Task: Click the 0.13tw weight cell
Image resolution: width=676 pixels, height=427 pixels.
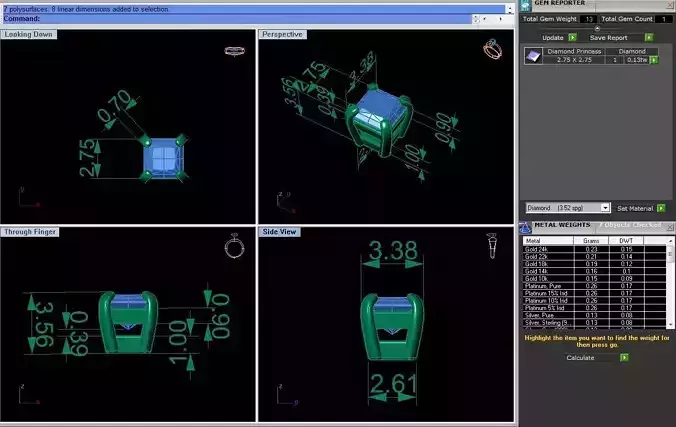Action: pos(637,60)
